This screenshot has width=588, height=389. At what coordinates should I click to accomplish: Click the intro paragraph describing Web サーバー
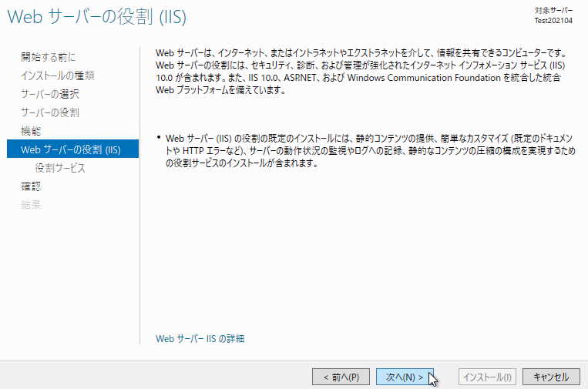click(x=361, y=71)
